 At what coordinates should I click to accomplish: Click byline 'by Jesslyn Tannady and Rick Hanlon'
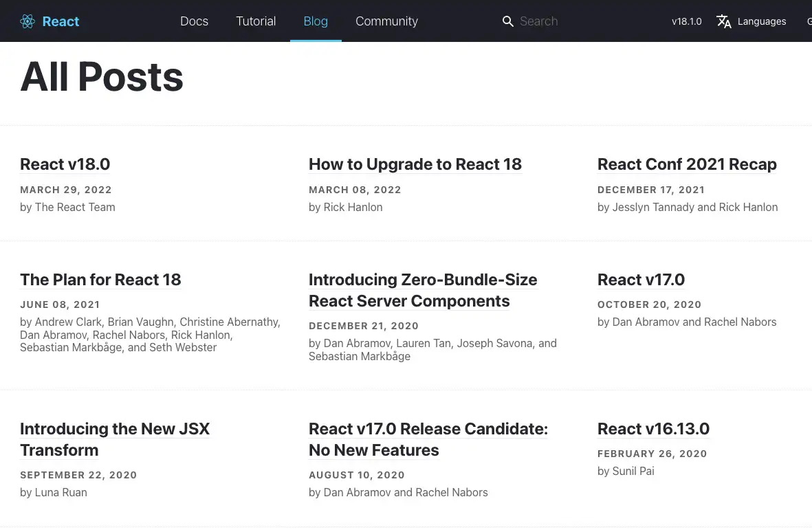(x=687, y=207)
